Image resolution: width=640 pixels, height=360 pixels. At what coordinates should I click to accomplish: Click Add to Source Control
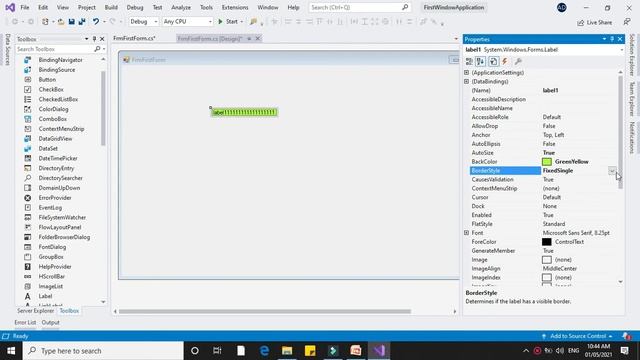[578, 336]
